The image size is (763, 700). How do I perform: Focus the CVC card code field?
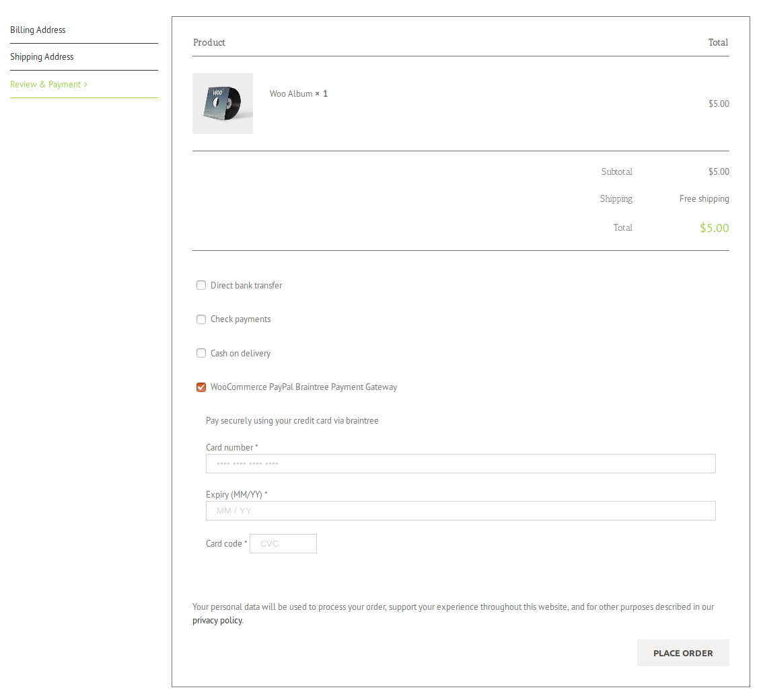click(x=283, y=544)
